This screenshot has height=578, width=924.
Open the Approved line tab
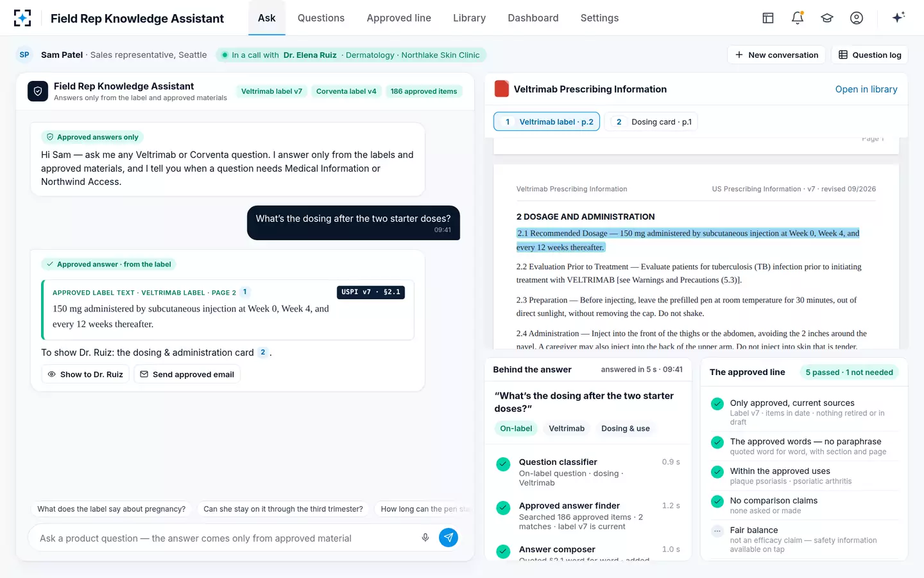click(399, 18)
